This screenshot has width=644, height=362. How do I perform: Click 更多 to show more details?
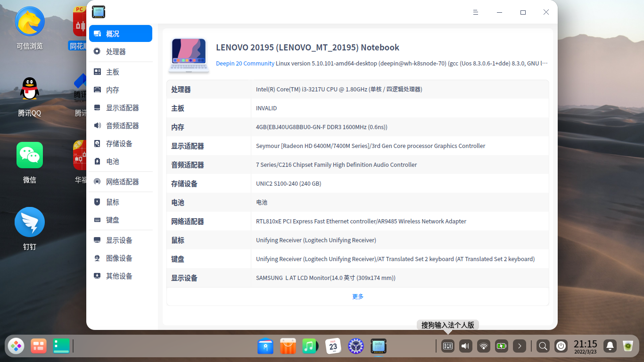(x=358, y=296)
